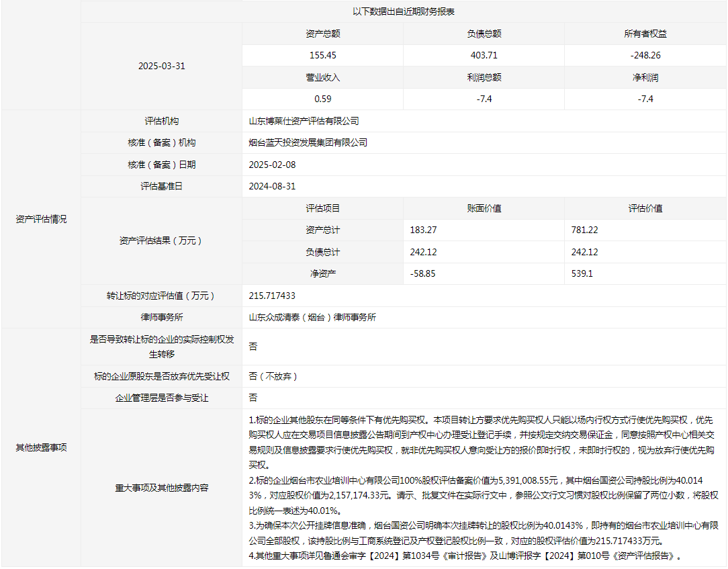The height and width of the screenshot is (569, 728).
Task: Select 资产总计 book value 183.27
Action: click(x=423, y=230)
